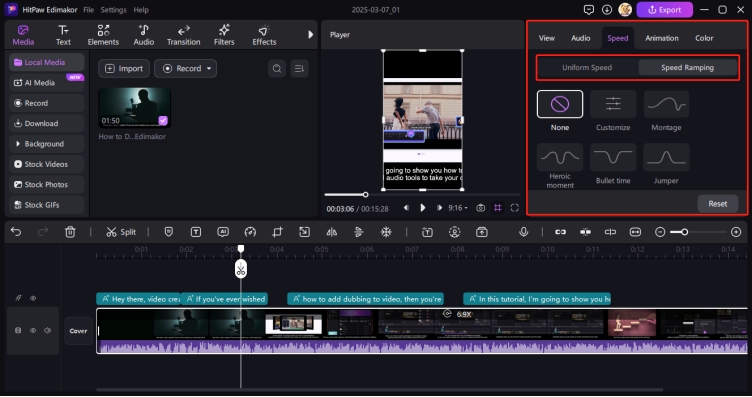The height and width of the screenshot is (397, 752).
Task: Click the Cover button on the timeline
Action: [78, 331]
